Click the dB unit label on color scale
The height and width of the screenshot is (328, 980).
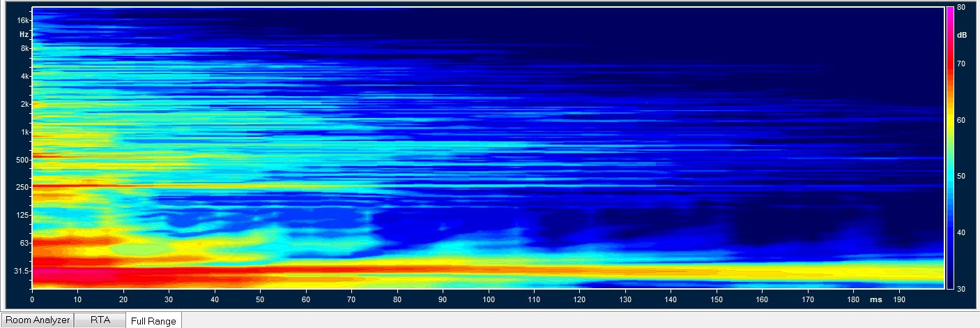[961, 34]
